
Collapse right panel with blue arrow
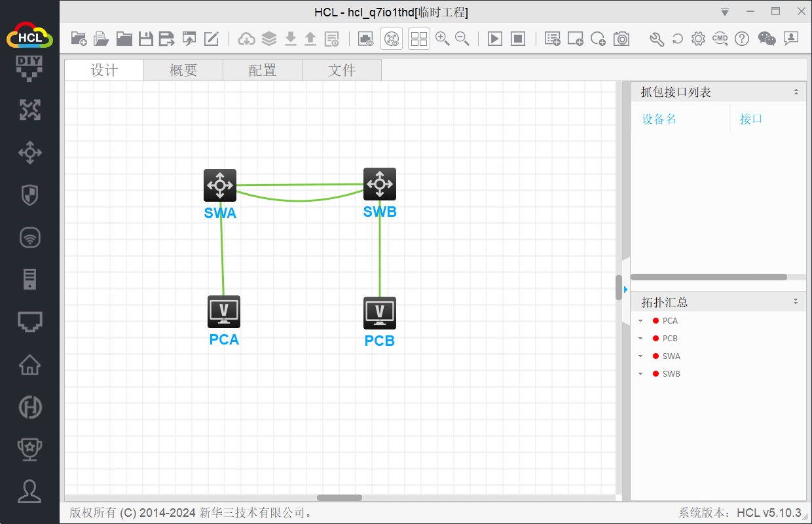[625, 289]
